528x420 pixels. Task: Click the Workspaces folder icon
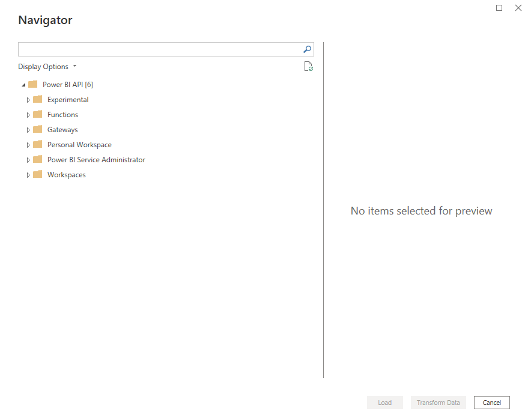[37, 174]
